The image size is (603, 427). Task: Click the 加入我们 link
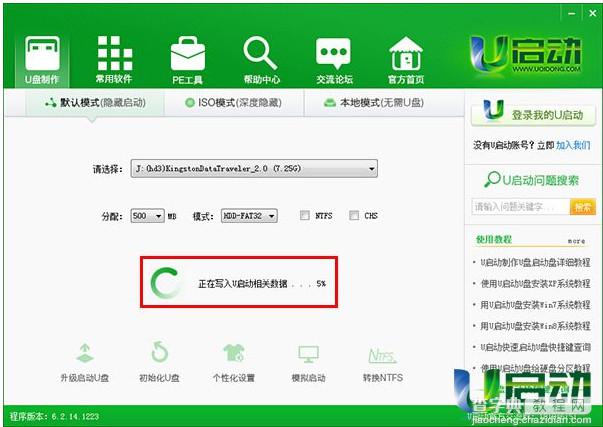(x=573, y=145)
